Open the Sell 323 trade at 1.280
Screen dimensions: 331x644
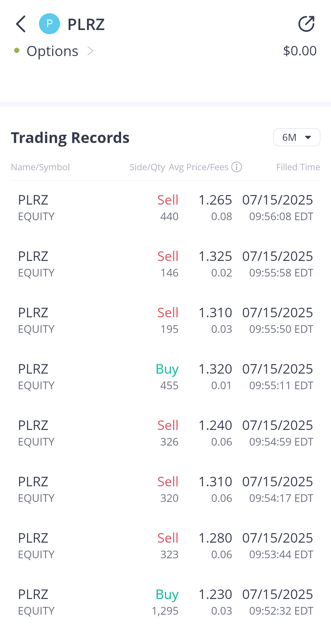pos(165,546)
